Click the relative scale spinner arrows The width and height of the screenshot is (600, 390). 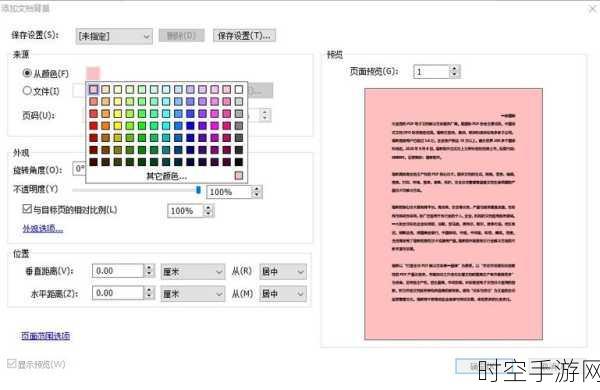[x=208, y=211]
